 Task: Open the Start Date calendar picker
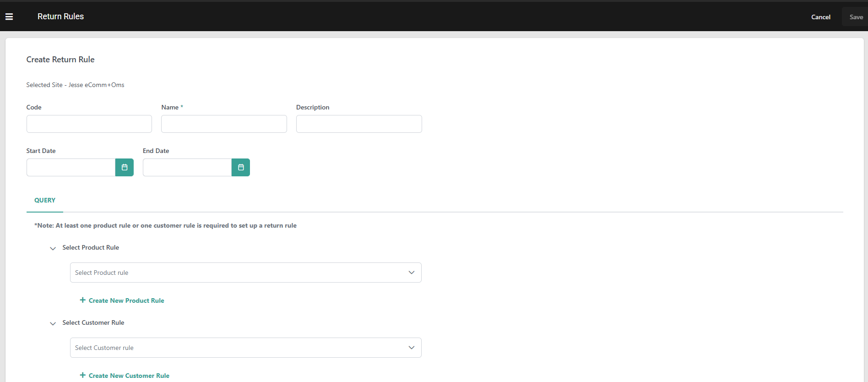pos(125,168)
